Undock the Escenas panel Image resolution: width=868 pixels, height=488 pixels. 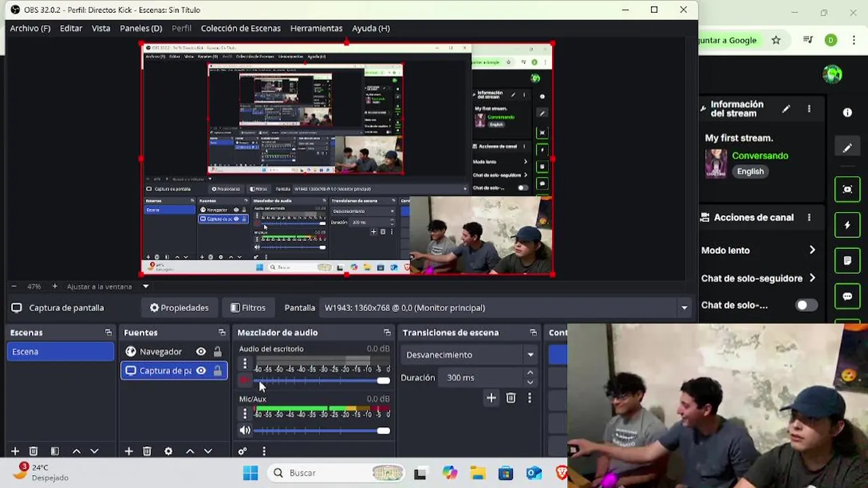coord(108,333)
